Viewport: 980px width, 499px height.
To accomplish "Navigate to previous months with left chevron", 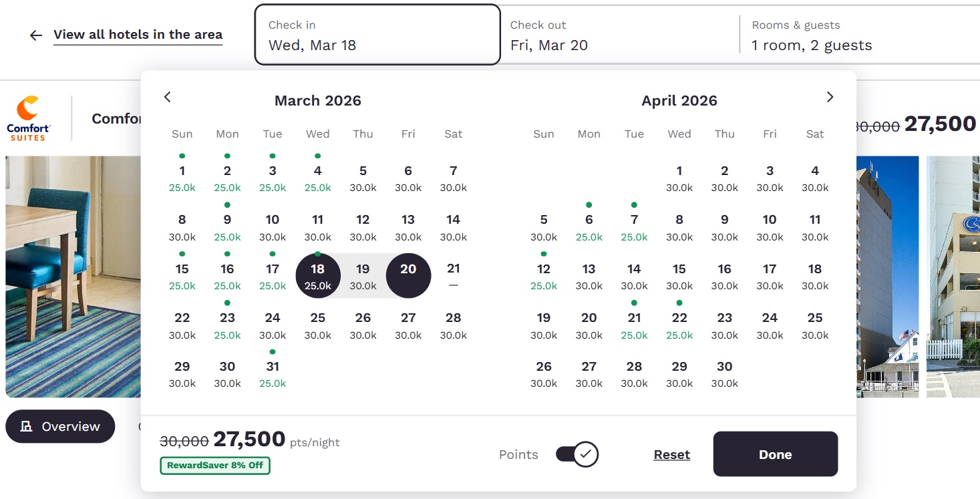I will [167, 97].
